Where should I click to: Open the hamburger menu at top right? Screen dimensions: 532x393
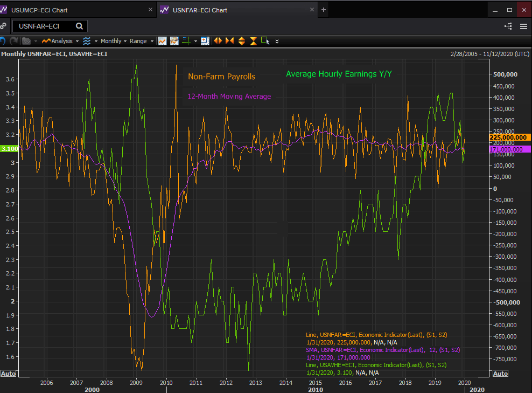point(523,26)
